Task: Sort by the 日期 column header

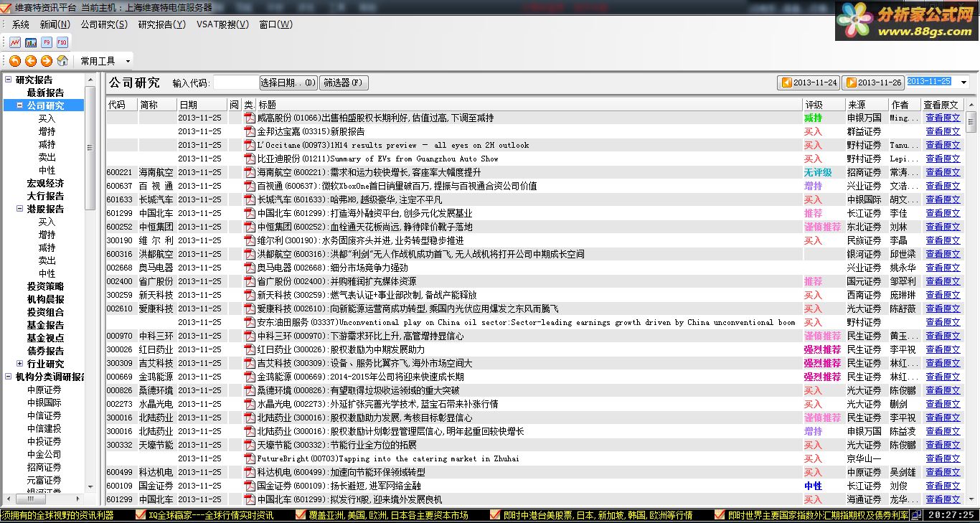Action: coord(202,105)
